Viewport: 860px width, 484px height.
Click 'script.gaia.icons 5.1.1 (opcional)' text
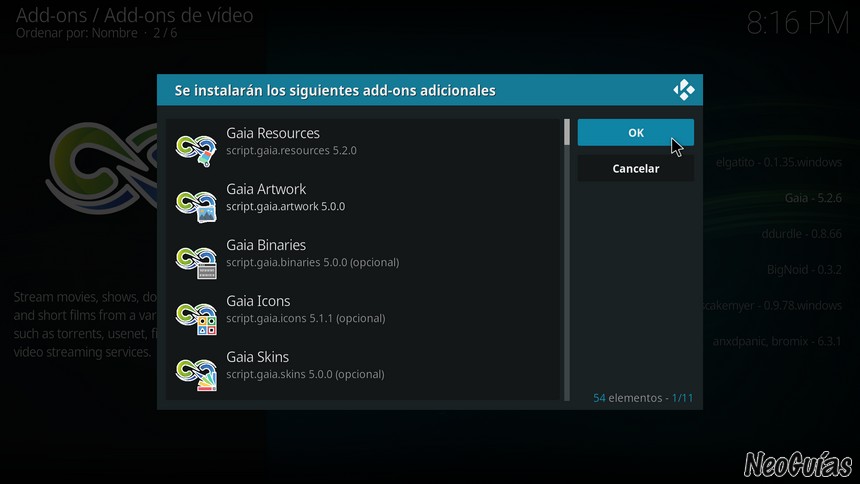305,318
